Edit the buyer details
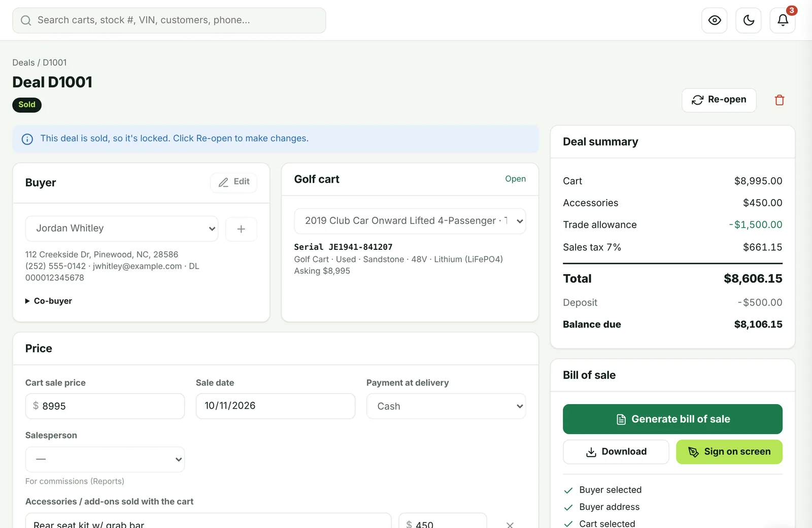This screenshot has height=528, width=812. click(233, 182)
